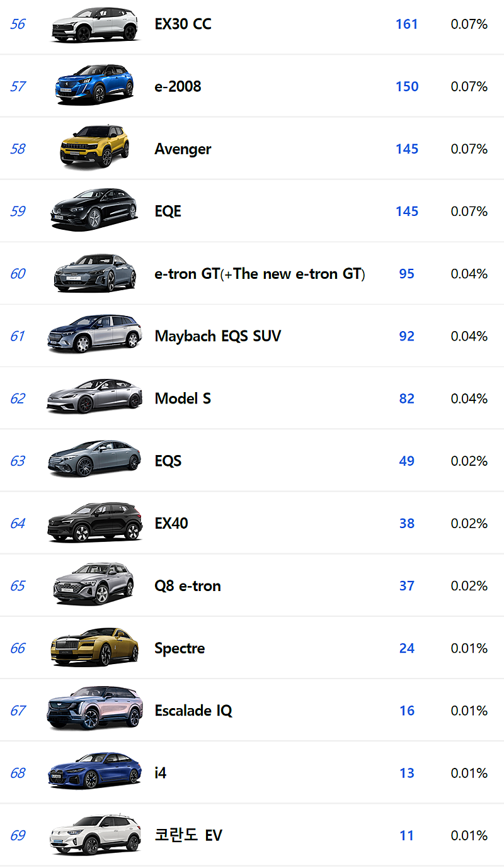
Task: Open the EQS model link
Action: tap(168, 461)
